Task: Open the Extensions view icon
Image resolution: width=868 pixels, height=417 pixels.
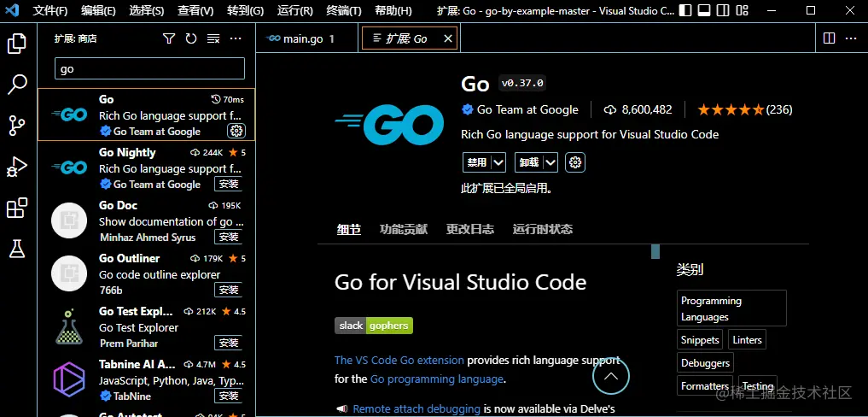Action: pyautogui.click(x=17, y=208)
